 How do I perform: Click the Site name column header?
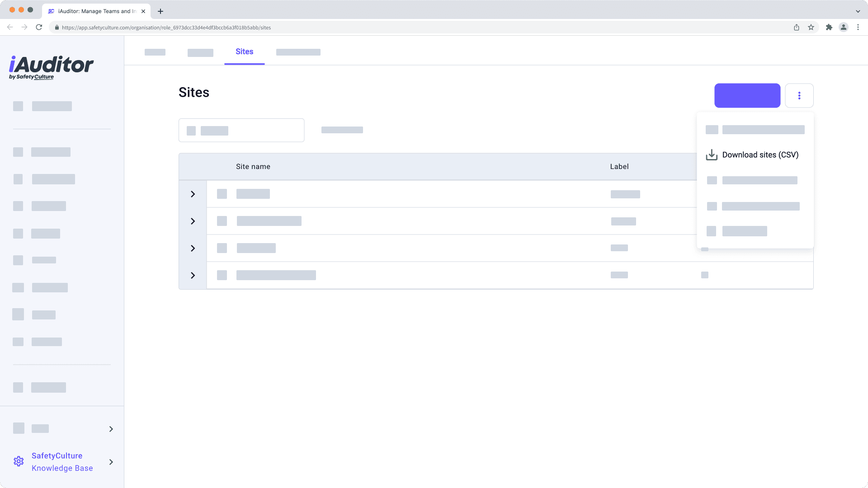(x=253, y=167)
